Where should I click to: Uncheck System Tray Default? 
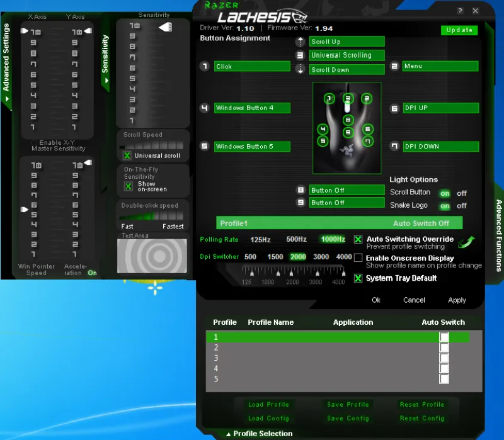click(x=358, y=278)
